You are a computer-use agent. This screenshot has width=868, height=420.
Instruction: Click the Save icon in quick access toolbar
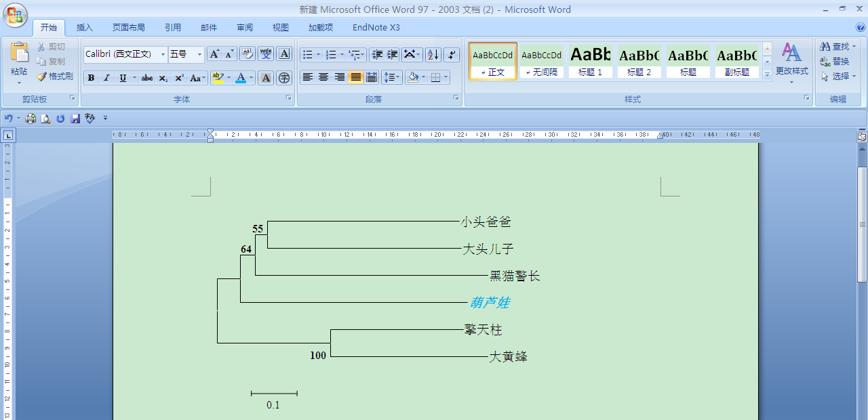coord(75,119)
